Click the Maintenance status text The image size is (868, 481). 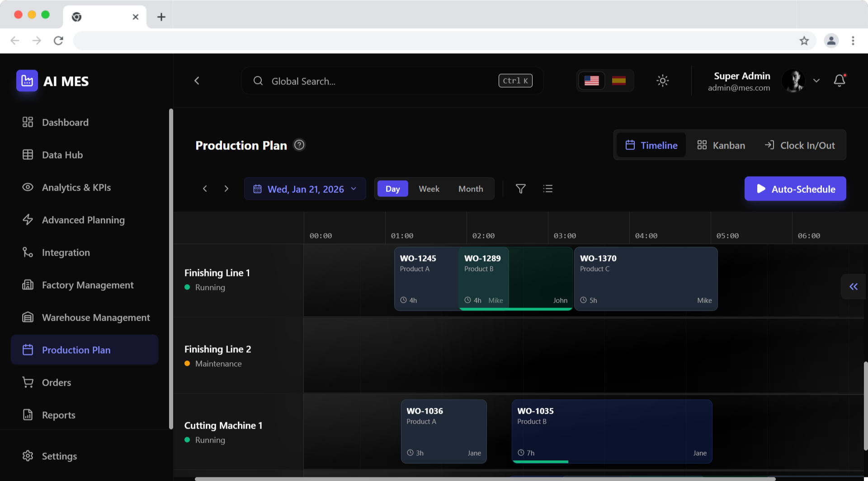218,364
